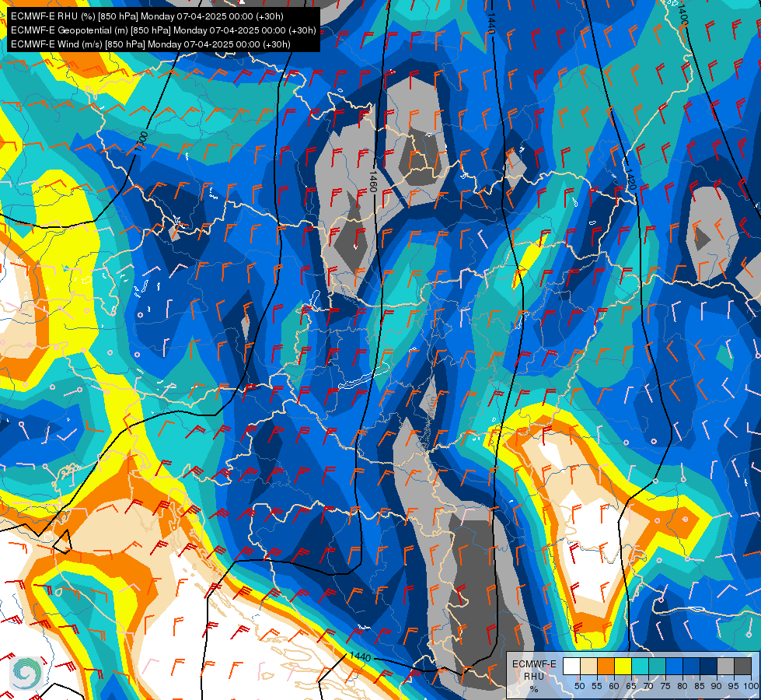Click the legend value 80

(682, 686)
